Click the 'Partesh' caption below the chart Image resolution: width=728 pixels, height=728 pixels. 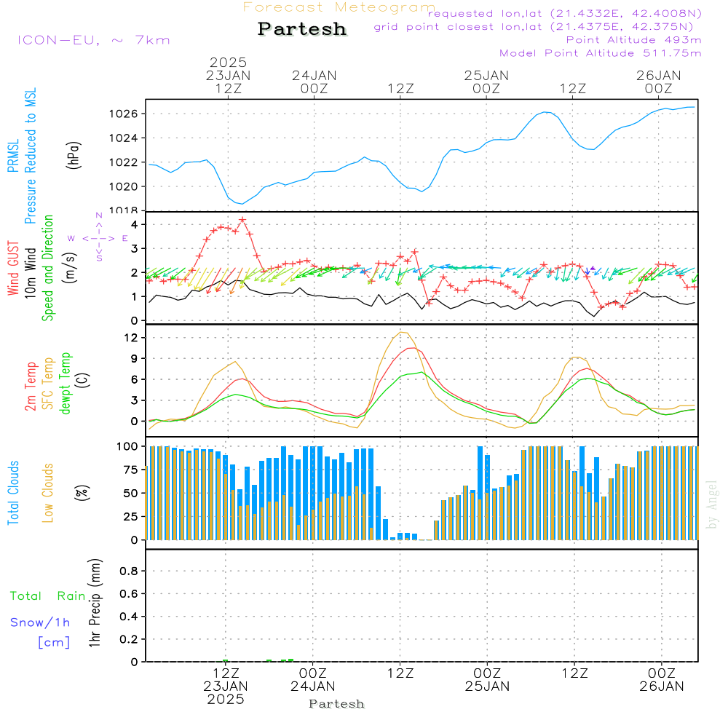(336, 704)
